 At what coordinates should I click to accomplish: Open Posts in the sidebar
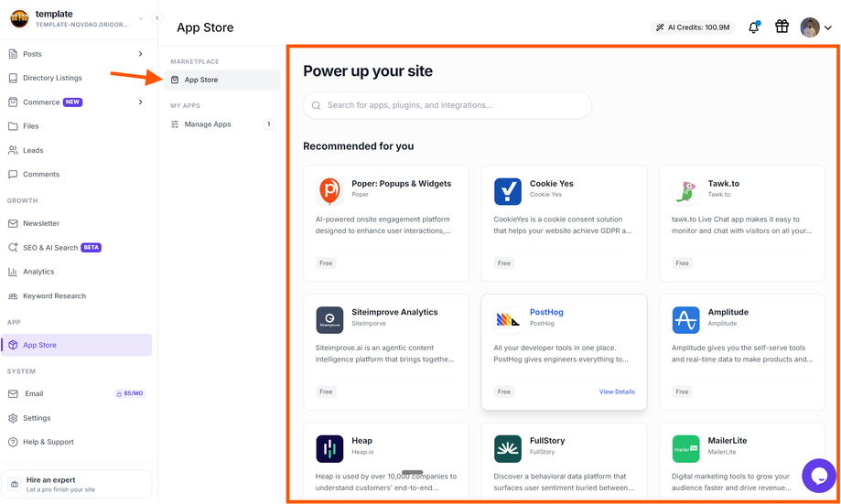[x=32, y=54]
